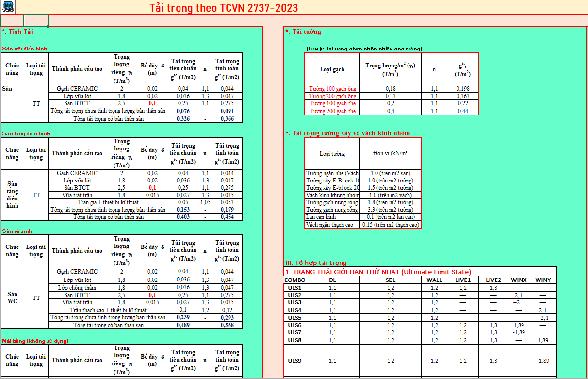Click the 0,366 total calculated load cell
Image resolution: width=588 pixels, height=379 pixels.
click(x=227, y=119)
